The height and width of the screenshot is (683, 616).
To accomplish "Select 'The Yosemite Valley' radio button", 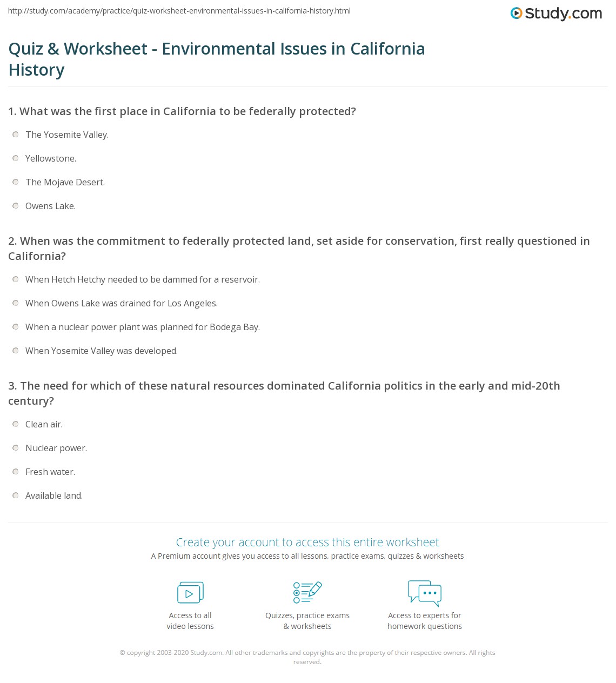I will (16, 135).
